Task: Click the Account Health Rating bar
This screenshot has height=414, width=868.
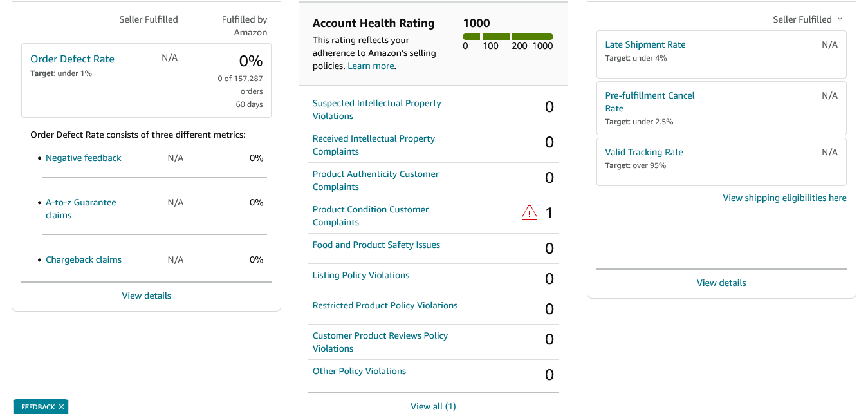Action: click(x=508, y=37)
